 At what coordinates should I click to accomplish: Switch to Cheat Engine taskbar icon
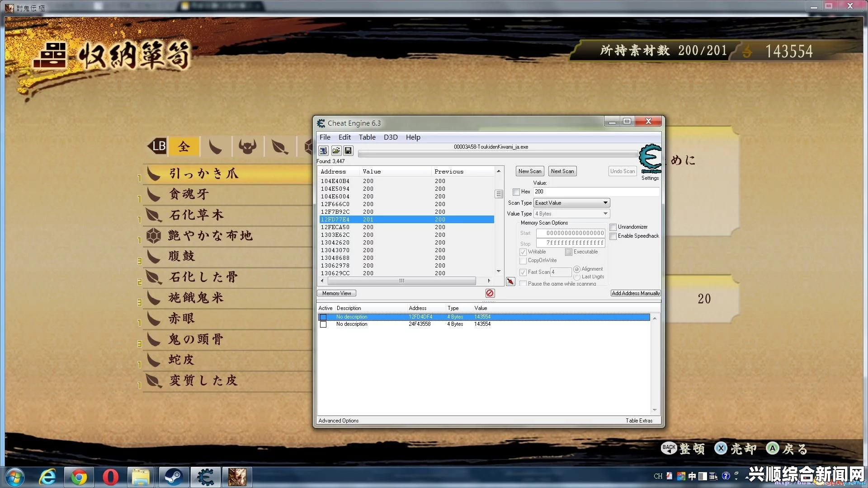tap(205, 477)
